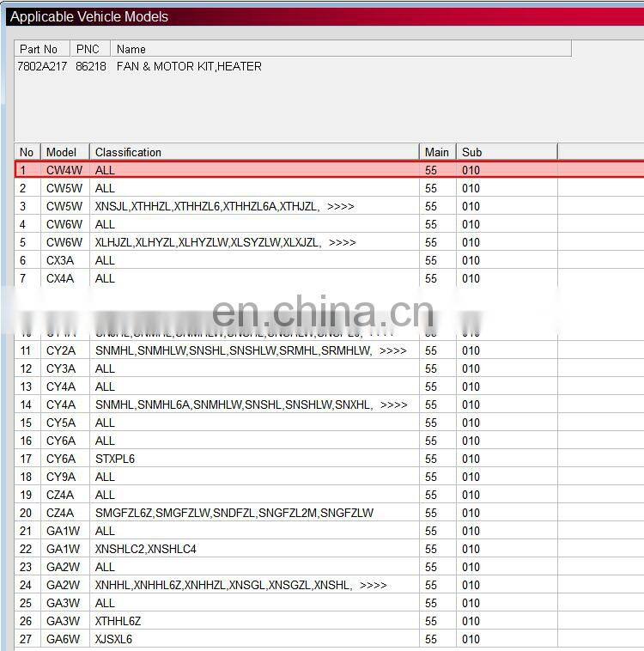This screenshot has width=644, height=651.
Task: Expand the >>>> in row 3 CW5W classification
Action: 340,206
